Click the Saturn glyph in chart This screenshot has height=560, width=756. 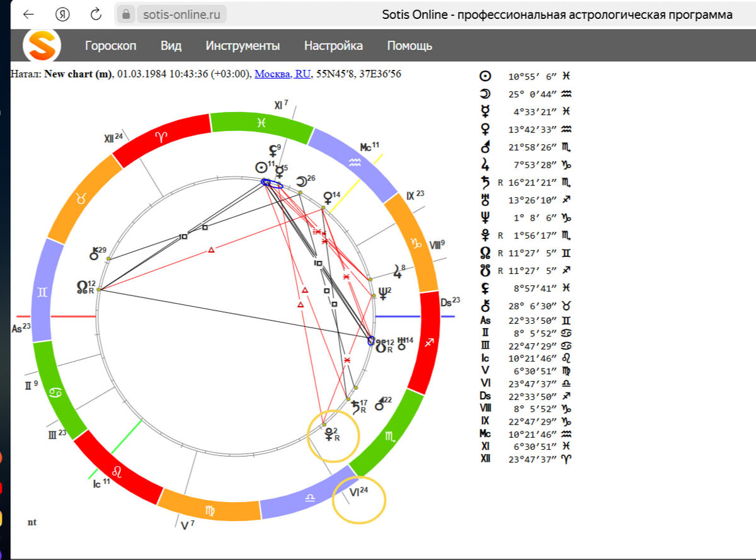[x=355, y=407]
